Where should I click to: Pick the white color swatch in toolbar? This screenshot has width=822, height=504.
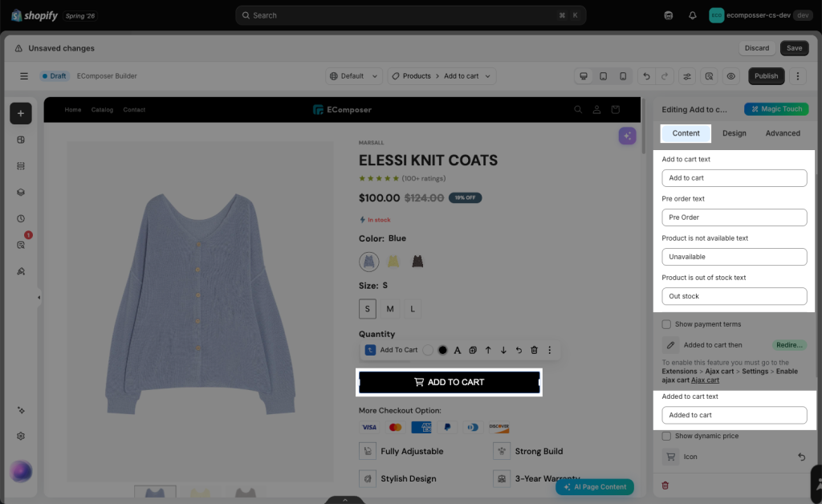[428, 350]
